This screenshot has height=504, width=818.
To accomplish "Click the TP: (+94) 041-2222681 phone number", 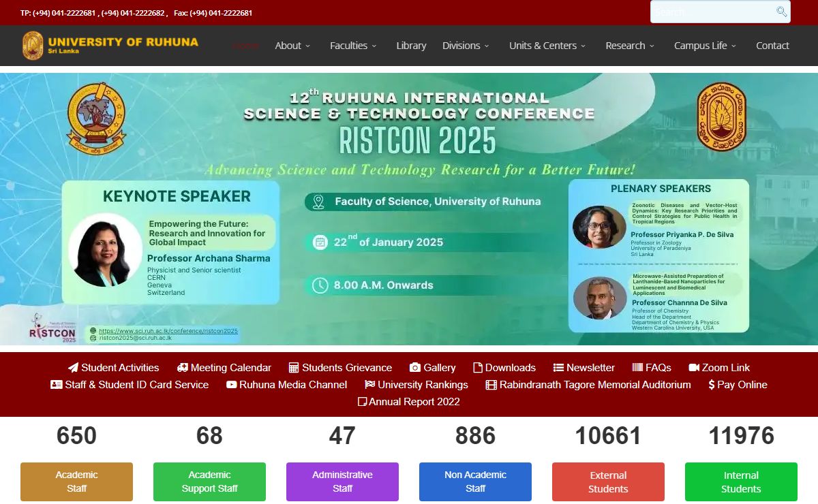I will coord(58,13).
